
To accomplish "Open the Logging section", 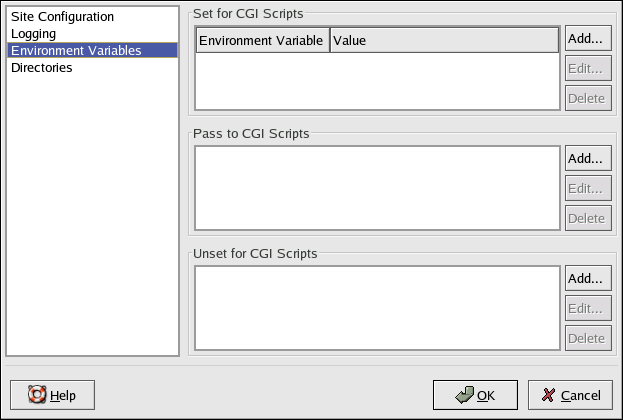I will (x=33, y=34).
